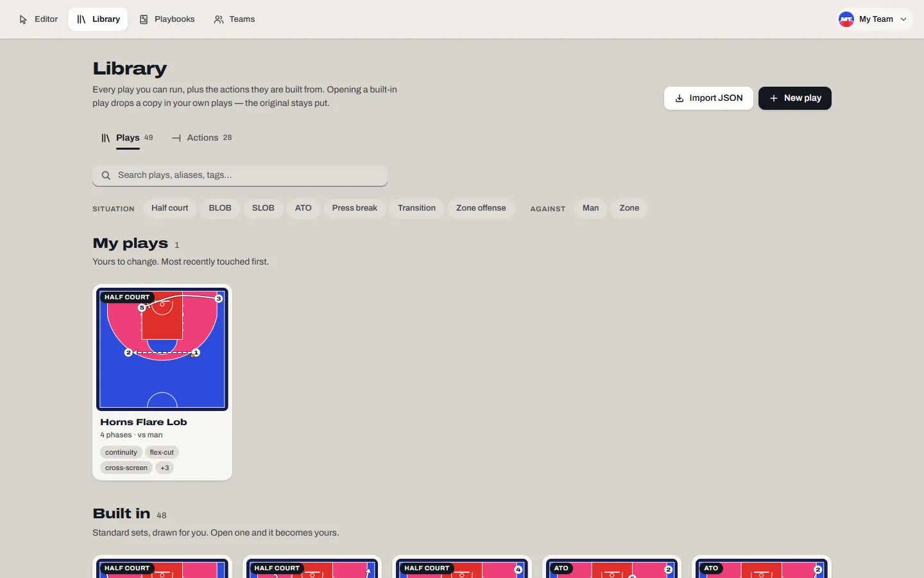924x578 pixels.
Task: Focus the Search plays, aliases, tags field
Action: [x=240, y=175]
